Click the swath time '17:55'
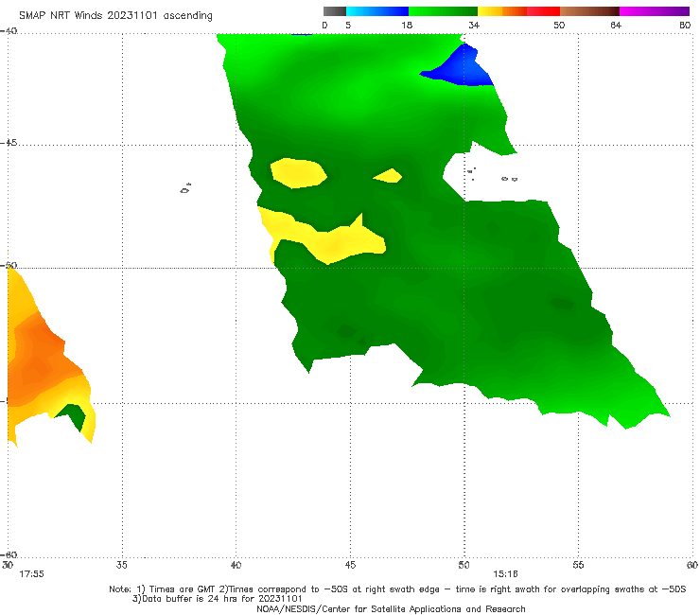The width and height of the screenshot is (700, 615). pyautogui.click(x=31, y=574)
